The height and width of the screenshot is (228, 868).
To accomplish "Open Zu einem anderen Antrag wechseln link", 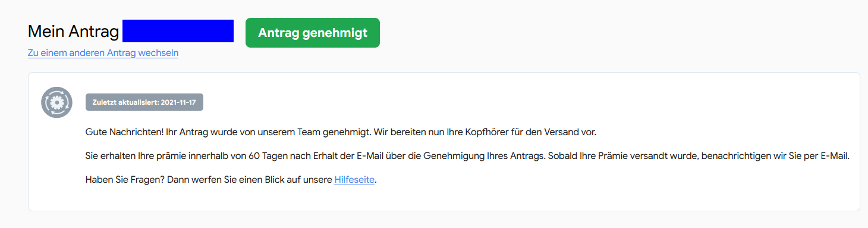I will (103, 53).
